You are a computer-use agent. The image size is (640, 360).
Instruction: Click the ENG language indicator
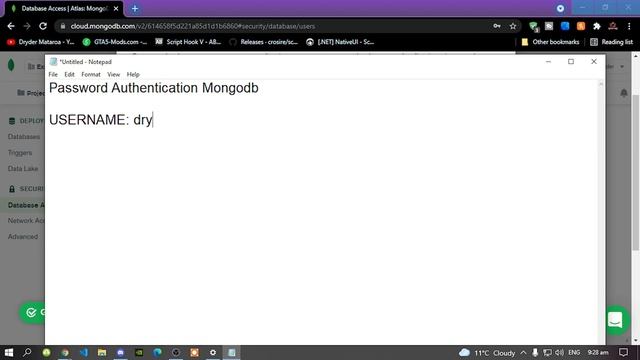point(574,353)
